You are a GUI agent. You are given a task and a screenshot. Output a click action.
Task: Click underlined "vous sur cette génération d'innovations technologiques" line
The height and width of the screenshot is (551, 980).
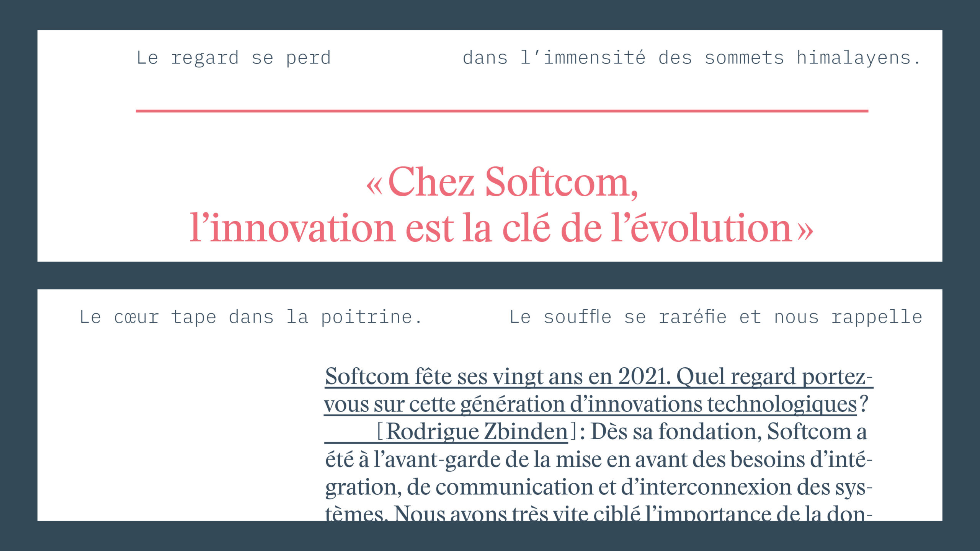tap(590, 404)
